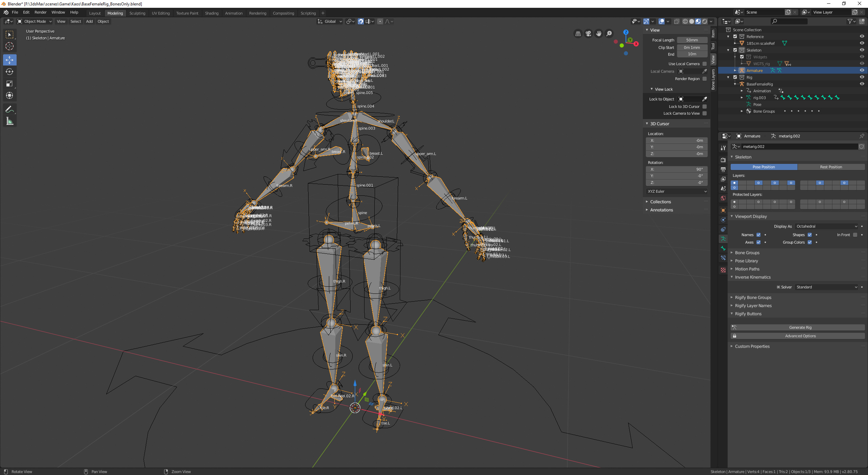Click the Generate Rig button
This screenshot has height=475, width=868.
(x=797, y=327)
